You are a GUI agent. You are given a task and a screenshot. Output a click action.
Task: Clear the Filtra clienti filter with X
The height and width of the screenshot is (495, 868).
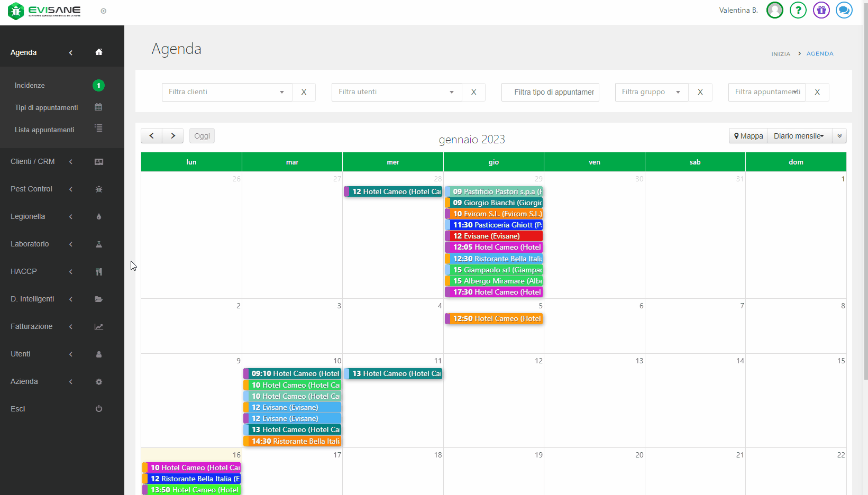[304, 92]
